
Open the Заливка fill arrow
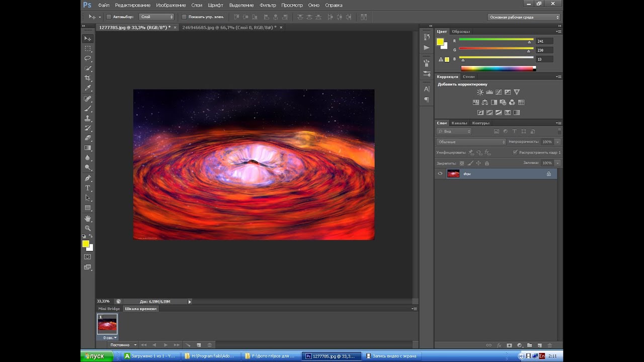[x=557, y=163]
